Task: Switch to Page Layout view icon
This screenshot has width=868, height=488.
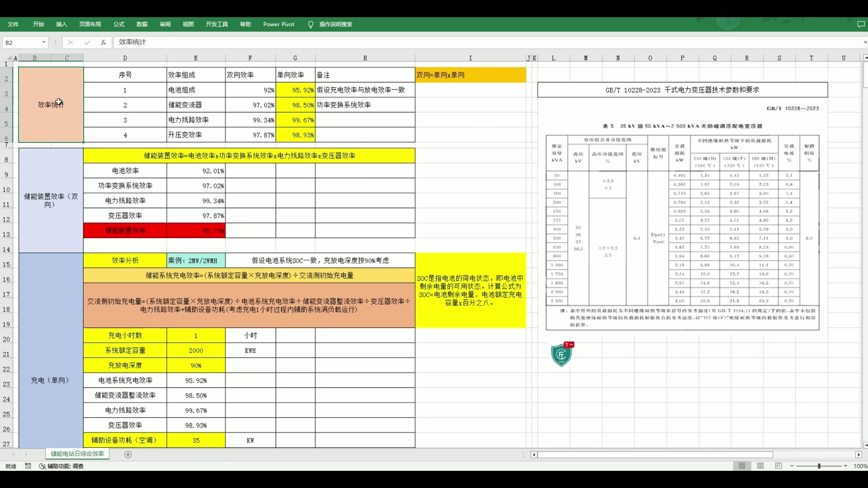Action: [x=760, y=466]
